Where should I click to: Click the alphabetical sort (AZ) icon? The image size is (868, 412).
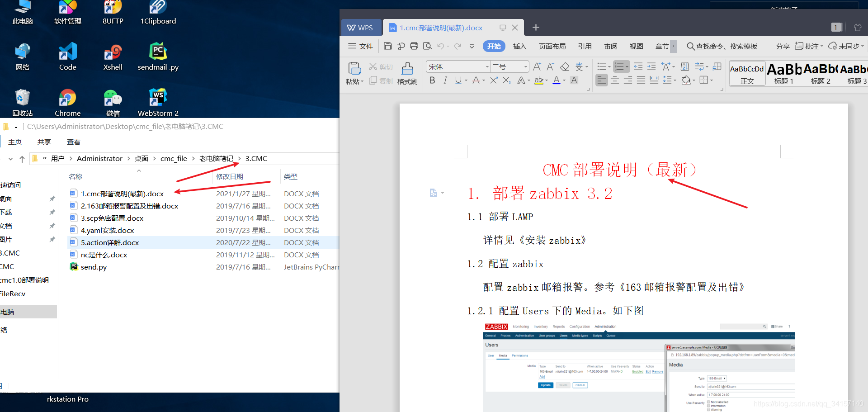point(684,66)
